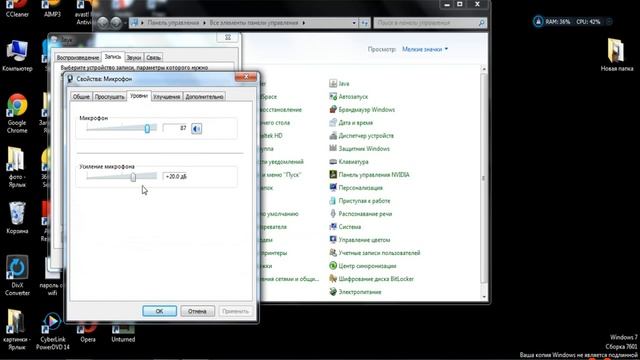Open картинки - Ярлык desktop shortcut

[16, 329]
